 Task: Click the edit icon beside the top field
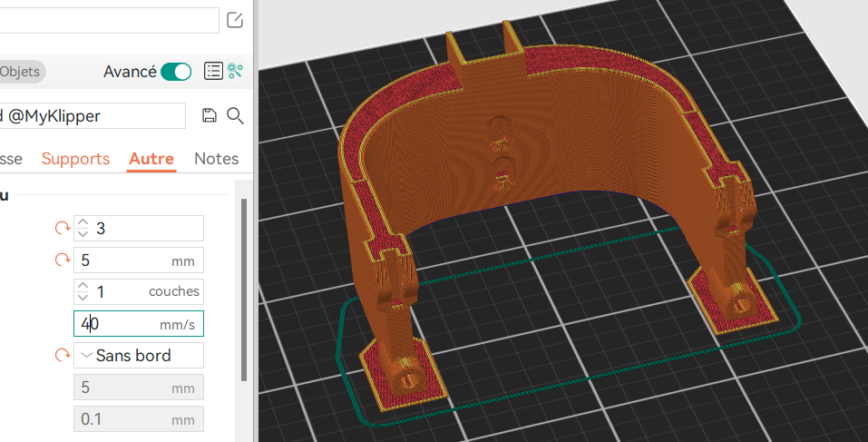(x=235, y=20)
